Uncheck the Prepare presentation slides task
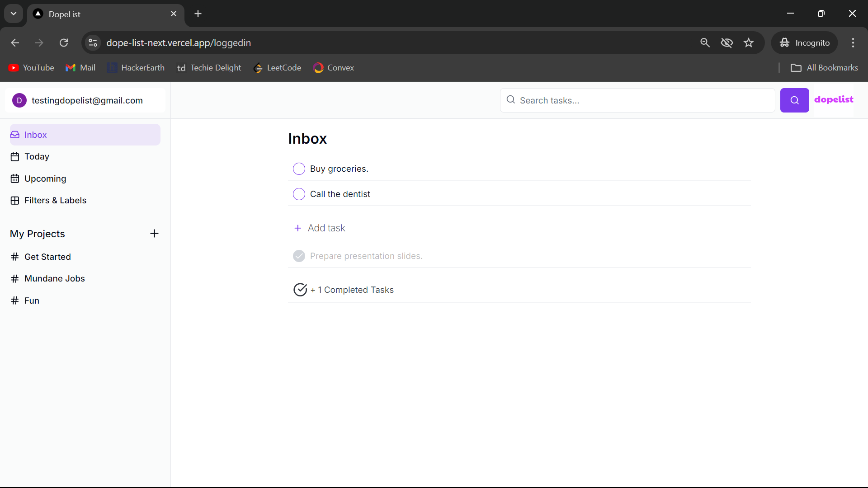Viewport: 868px width, 488px height. 299,256
